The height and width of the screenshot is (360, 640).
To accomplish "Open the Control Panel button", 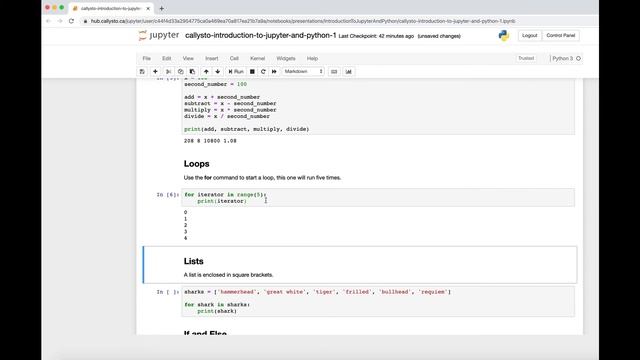I will (560, 36).
